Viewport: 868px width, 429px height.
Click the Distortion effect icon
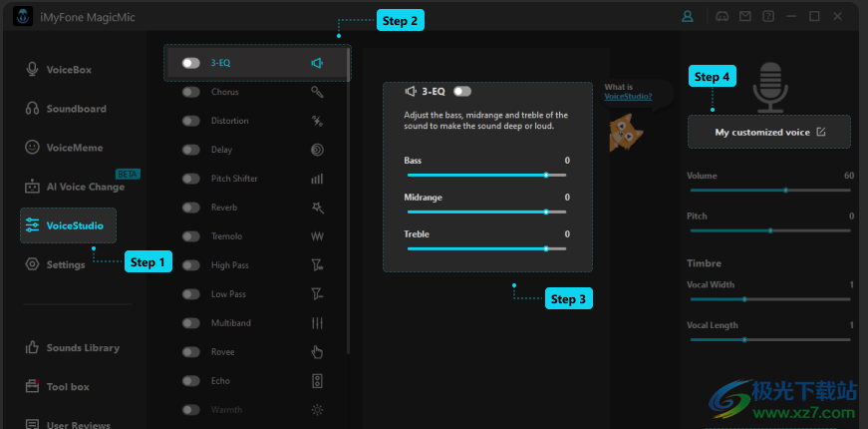pos(317,121)
